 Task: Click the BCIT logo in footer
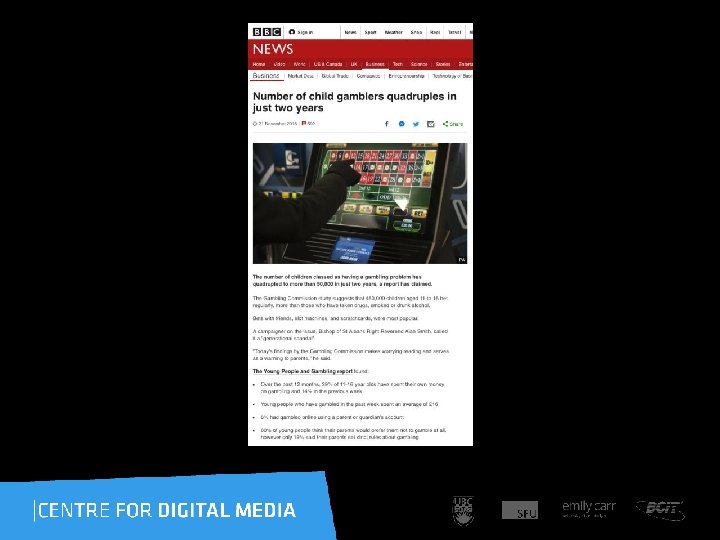(x=660, y=510)
